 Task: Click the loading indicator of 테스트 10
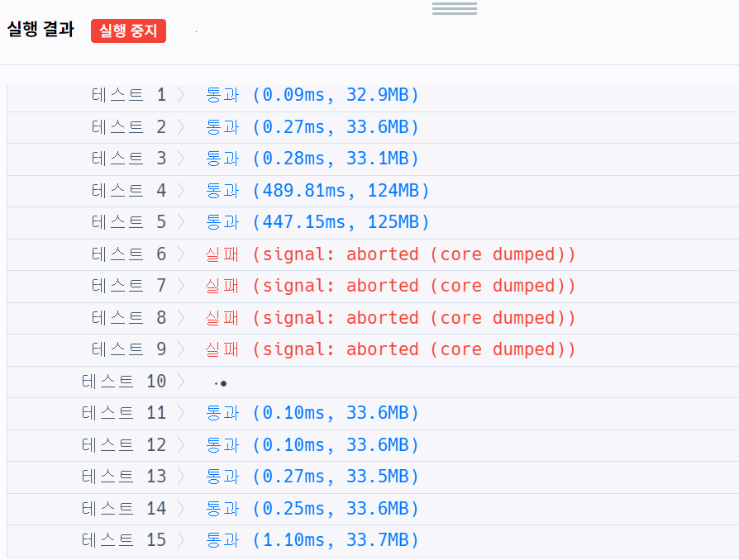click(x=221, y=384)
